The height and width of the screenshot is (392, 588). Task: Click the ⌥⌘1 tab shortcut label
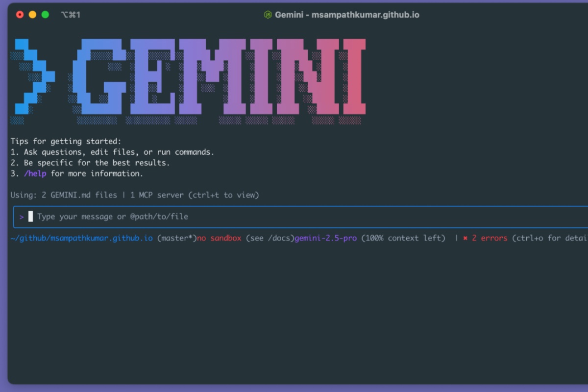point(71,15)
